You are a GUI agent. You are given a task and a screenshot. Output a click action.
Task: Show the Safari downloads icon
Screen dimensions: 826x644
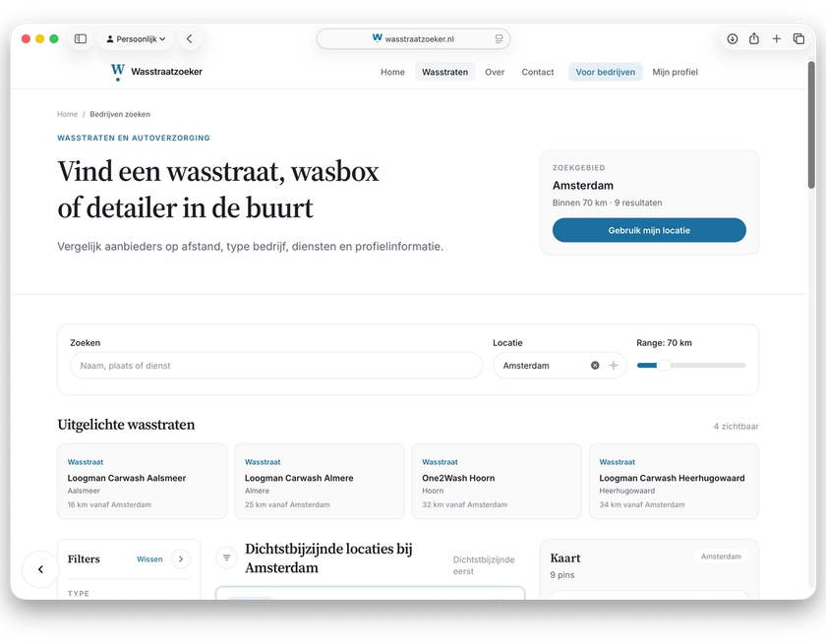[733, 39]
